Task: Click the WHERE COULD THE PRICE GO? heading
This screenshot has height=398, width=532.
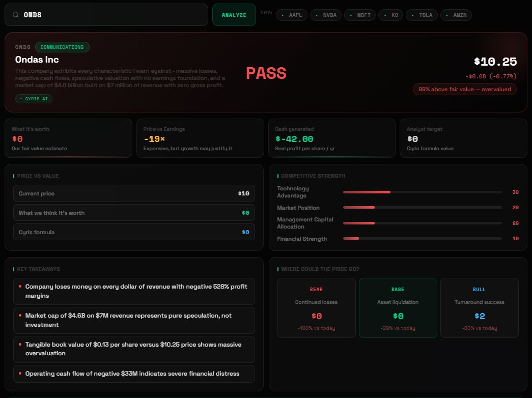Action: [x=320, y=269]
